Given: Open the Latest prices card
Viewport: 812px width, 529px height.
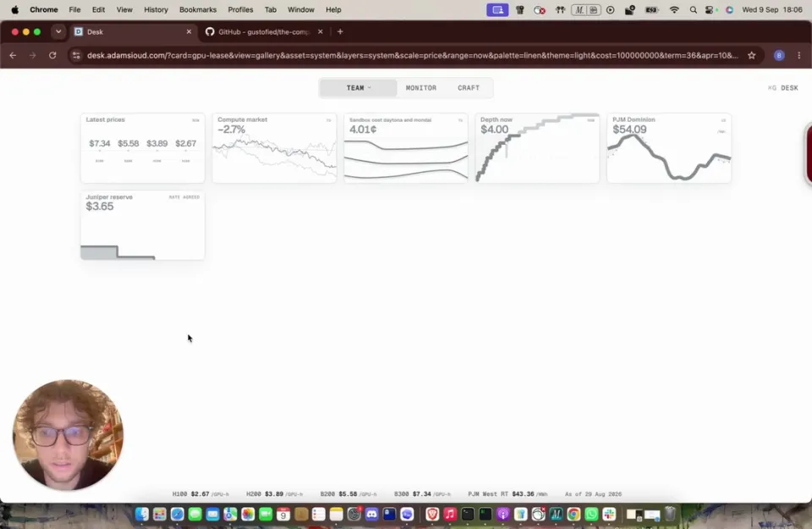Looking at the screenshot, I should [x=142, y=147].
